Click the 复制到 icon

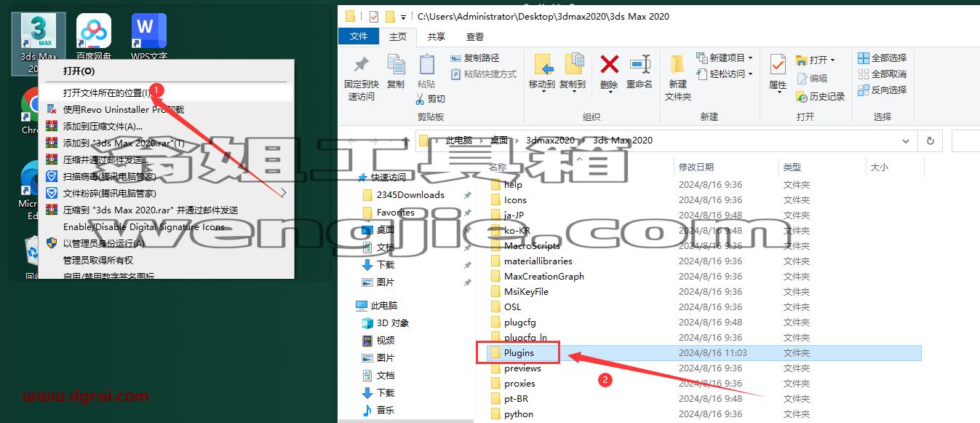point(573,64)
